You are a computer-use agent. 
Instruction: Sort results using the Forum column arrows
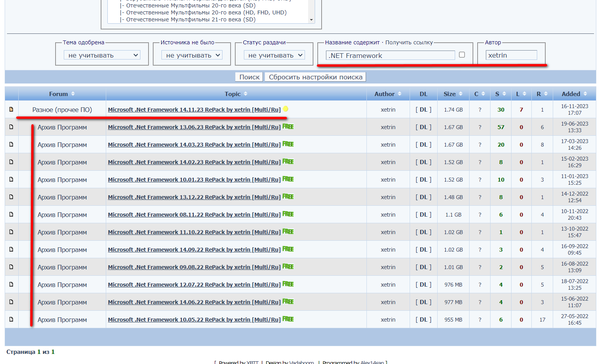tap(73, 94)
